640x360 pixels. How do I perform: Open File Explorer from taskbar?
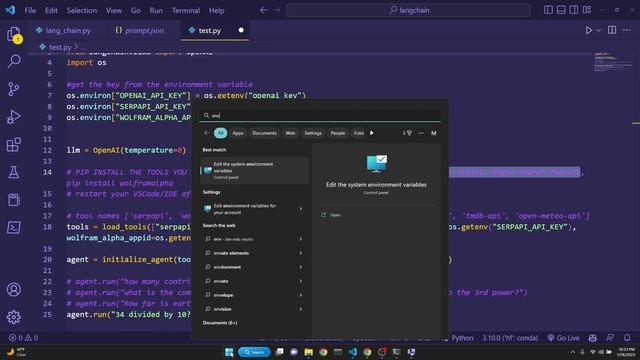tap(309, 352)
